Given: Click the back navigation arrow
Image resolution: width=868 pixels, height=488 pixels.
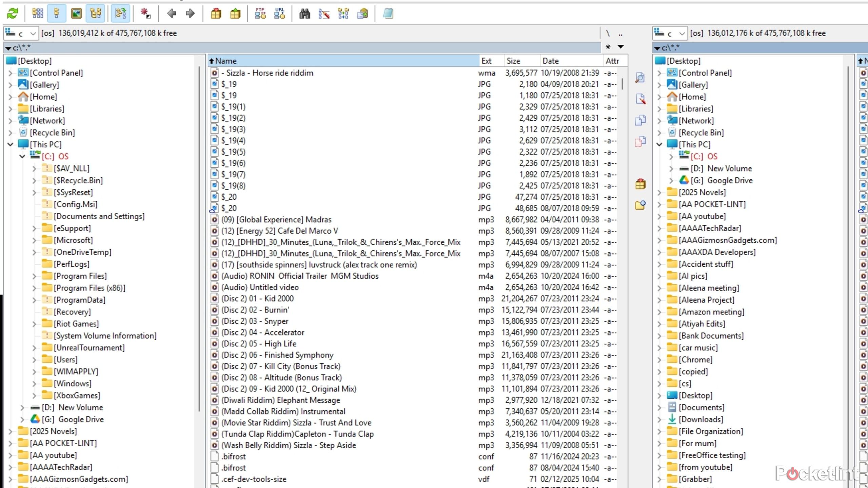Looking at the screenshot, I should coord(172,13).
